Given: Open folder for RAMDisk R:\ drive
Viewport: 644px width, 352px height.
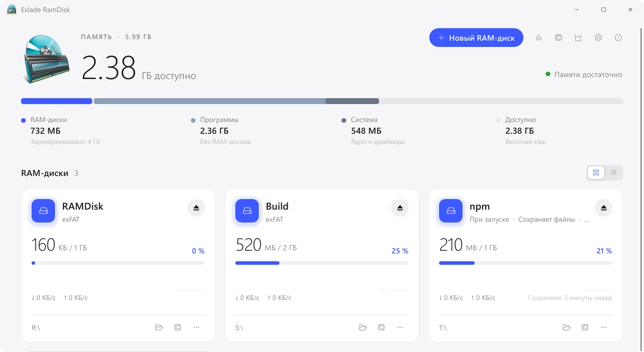Looking at the screenshot, I should coord(159,327).
